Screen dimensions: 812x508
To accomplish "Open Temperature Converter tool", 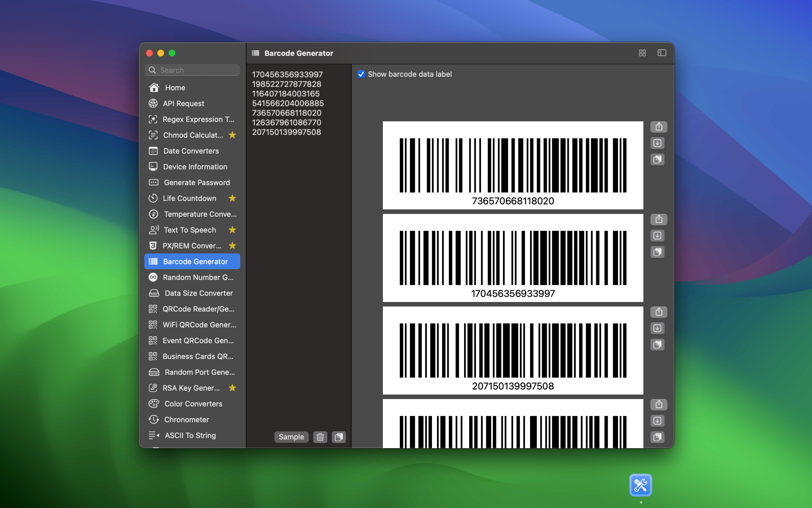I will tap(192, 214).
